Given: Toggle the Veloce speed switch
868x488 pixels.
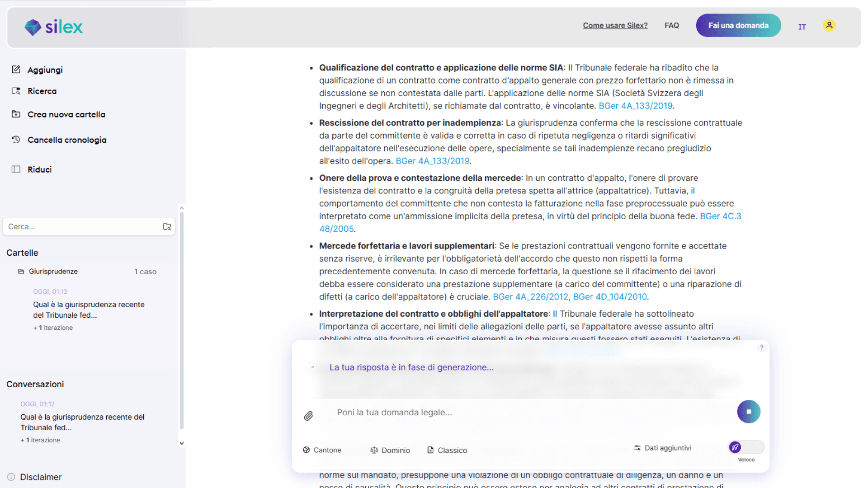Looking at the screenshot, I should coord(746,447).
